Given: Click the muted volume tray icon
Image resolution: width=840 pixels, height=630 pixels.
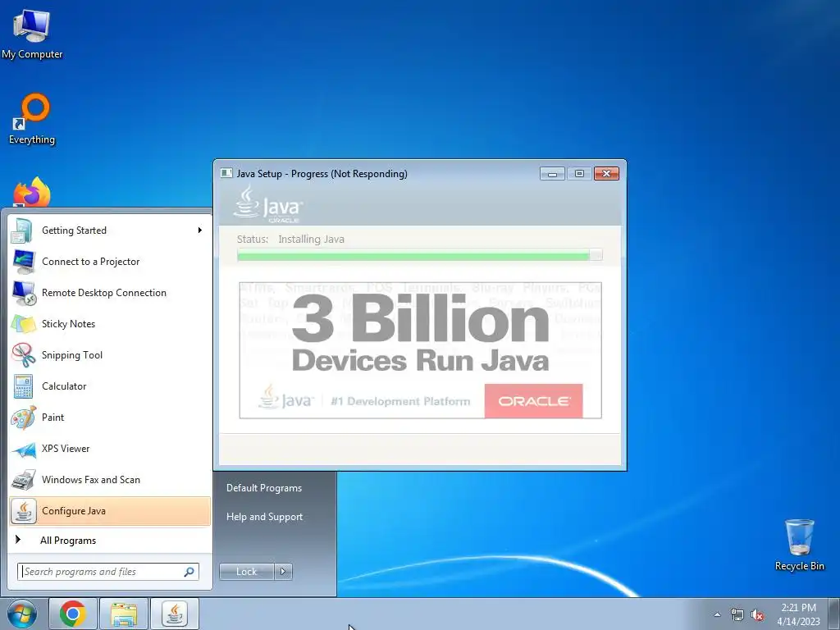Looking at the screenshot, I should coord(757,615).
